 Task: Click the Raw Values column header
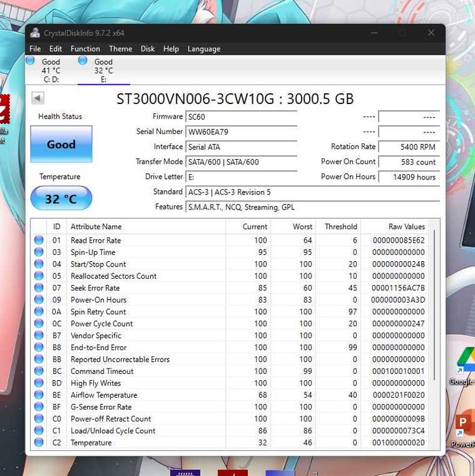pos(395,226)
